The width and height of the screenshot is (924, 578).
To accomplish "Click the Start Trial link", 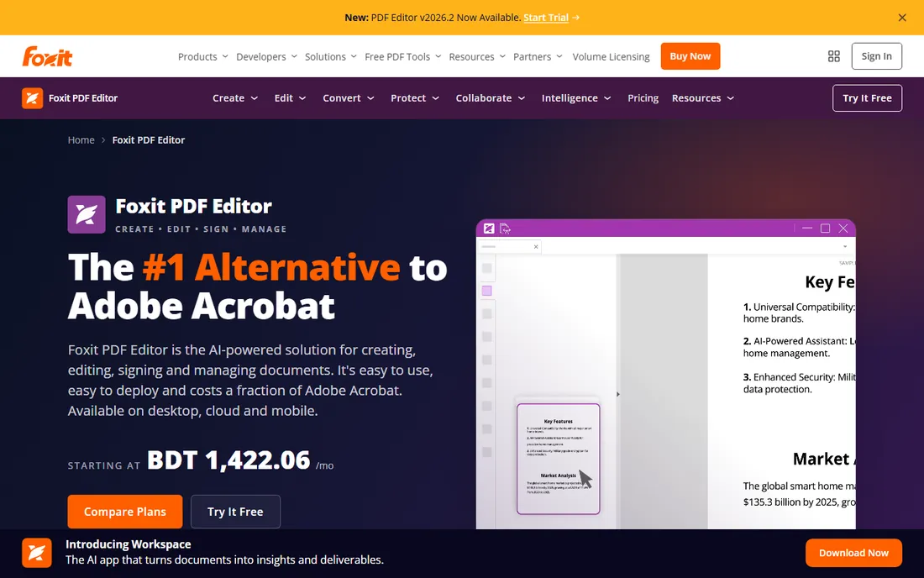I will point(546,18).
